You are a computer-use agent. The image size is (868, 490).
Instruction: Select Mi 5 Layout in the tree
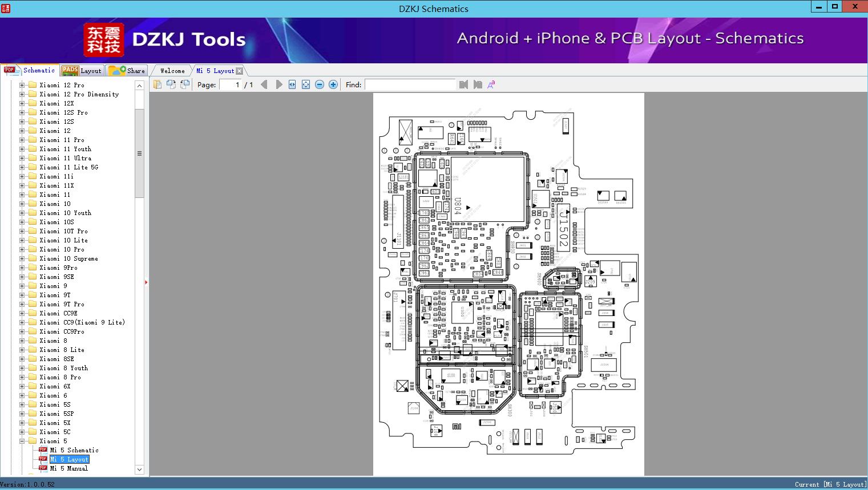69,459
